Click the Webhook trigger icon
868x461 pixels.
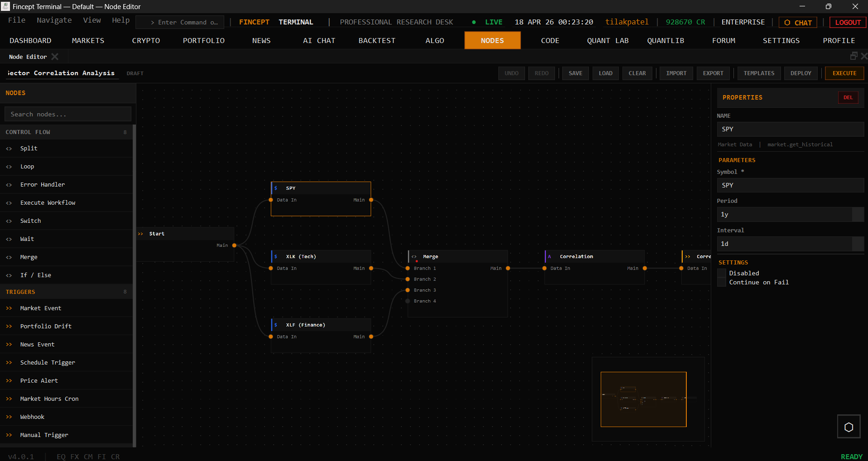tap(9, 417)
